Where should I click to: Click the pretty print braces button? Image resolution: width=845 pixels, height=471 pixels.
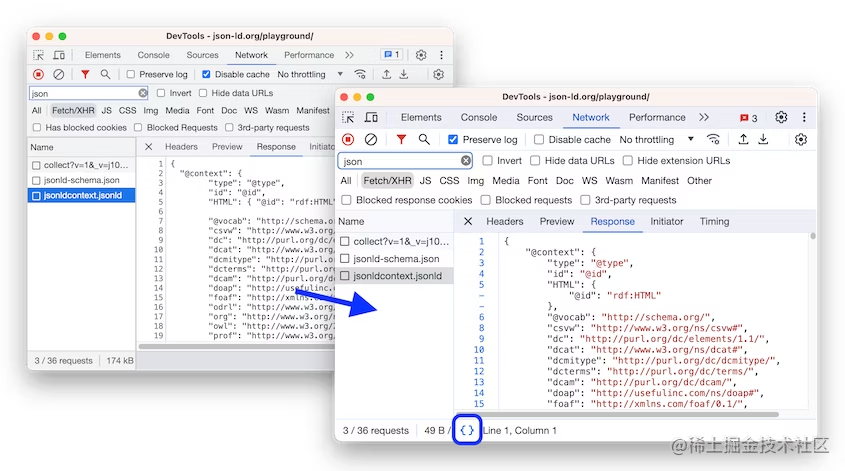(x=467, y=430)
